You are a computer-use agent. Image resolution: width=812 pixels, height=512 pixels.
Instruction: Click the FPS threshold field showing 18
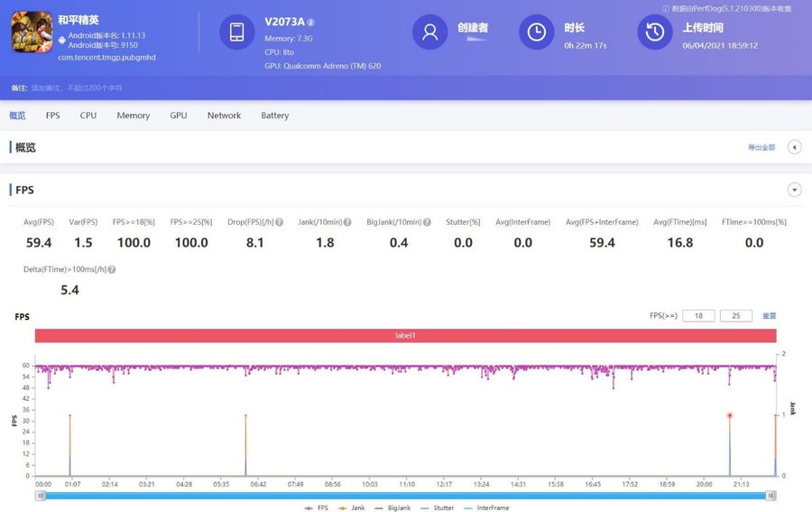tap(698, 316)
